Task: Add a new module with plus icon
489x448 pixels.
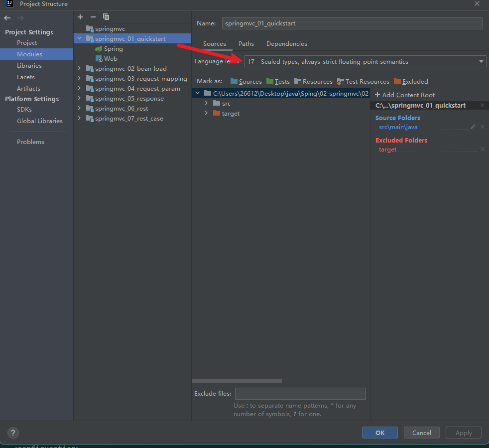Action: [80, 17]
